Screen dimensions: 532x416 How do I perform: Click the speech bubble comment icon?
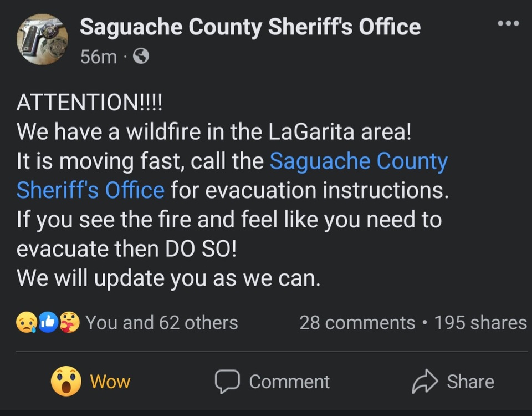pyautogui.click(x=227, y=382)
